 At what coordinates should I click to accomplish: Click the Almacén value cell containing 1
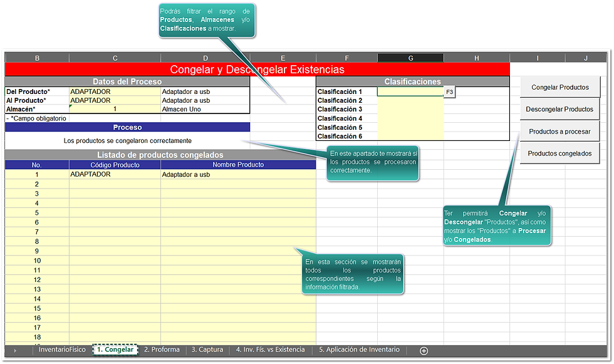pos(115,109)
